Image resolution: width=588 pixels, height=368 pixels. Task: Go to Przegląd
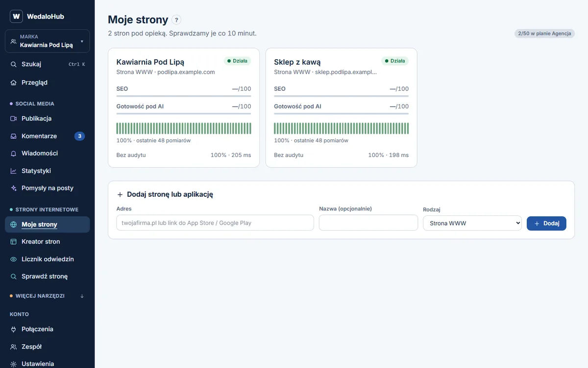pyautogui.click(x=47, y=82)
